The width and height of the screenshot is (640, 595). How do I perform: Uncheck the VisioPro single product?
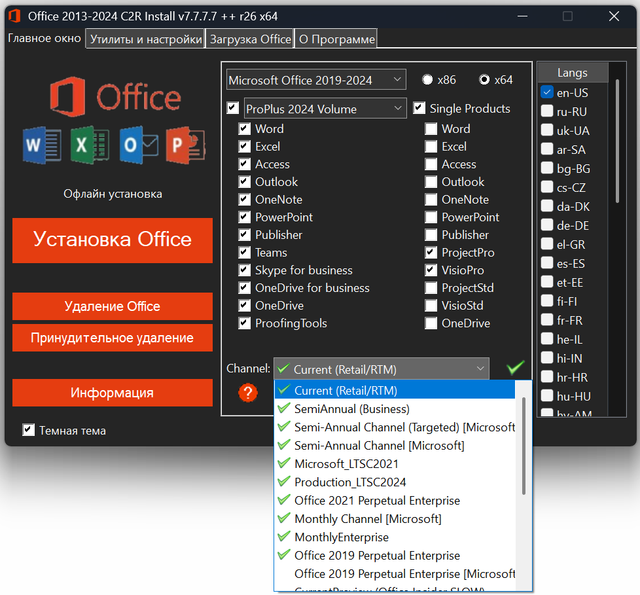[431, 270]
